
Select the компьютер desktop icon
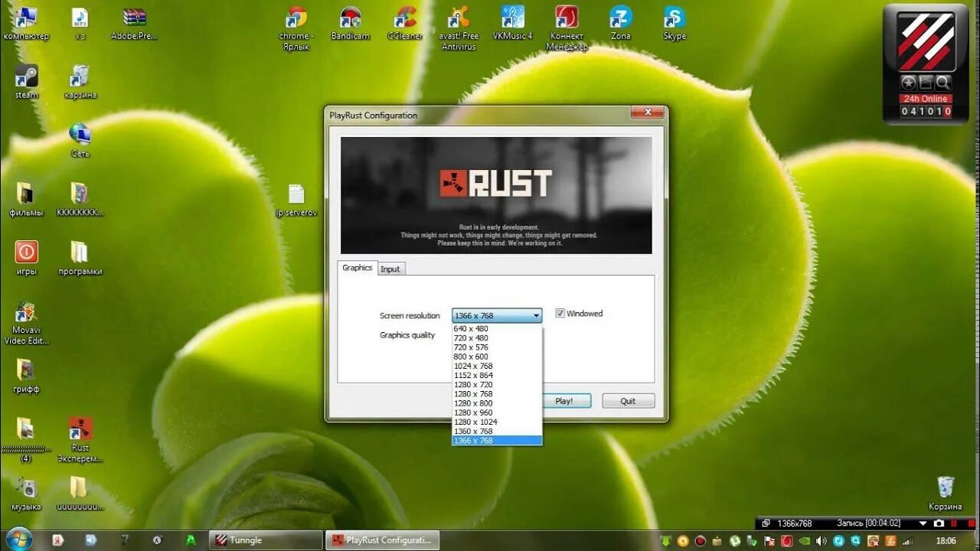click(x=26, y=23)
